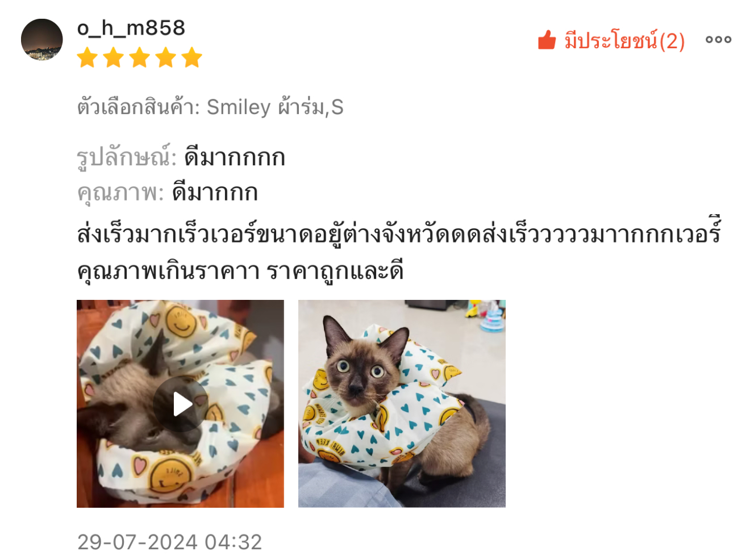Click the fifth rating star
This screenshot has height=560, width=750.
(192, 58)
